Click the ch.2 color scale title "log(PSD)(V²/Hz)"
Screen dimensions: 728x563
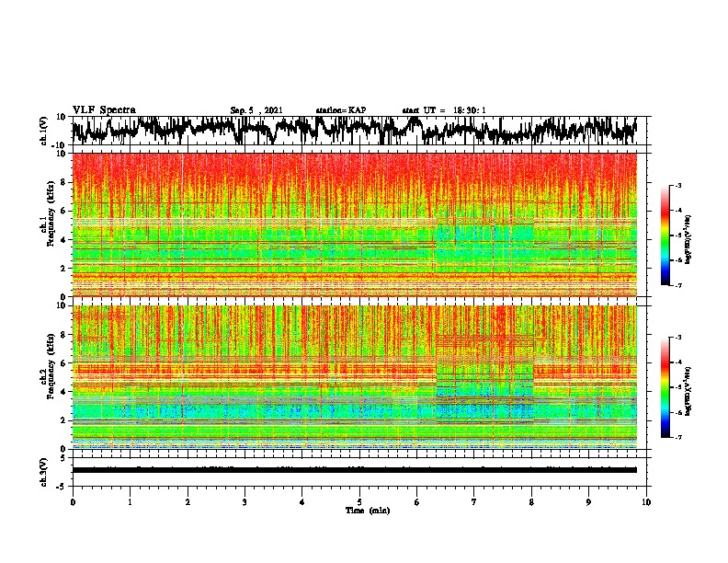[688, 391]
